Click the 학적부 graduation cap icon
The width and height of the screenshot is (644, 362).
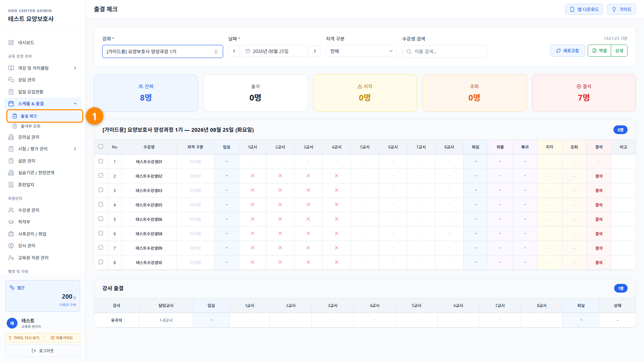11,222
